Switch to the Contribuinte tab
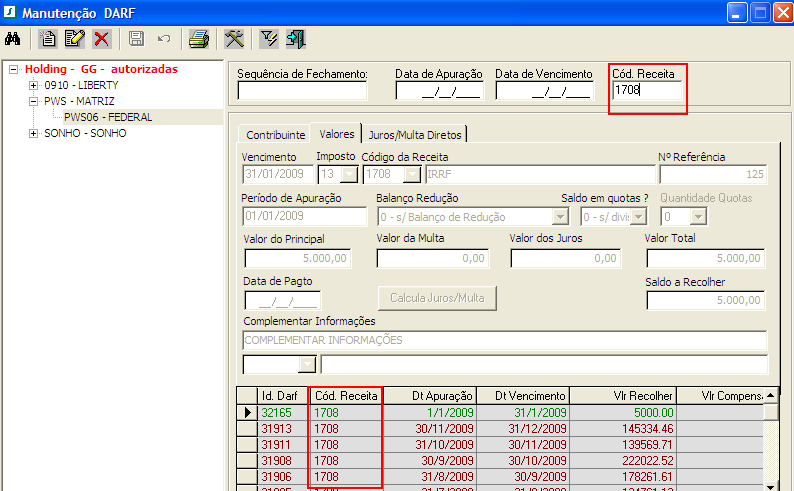The width and height of the screenshot is (794, 491). pyautogui.click(x=276, y=134)
